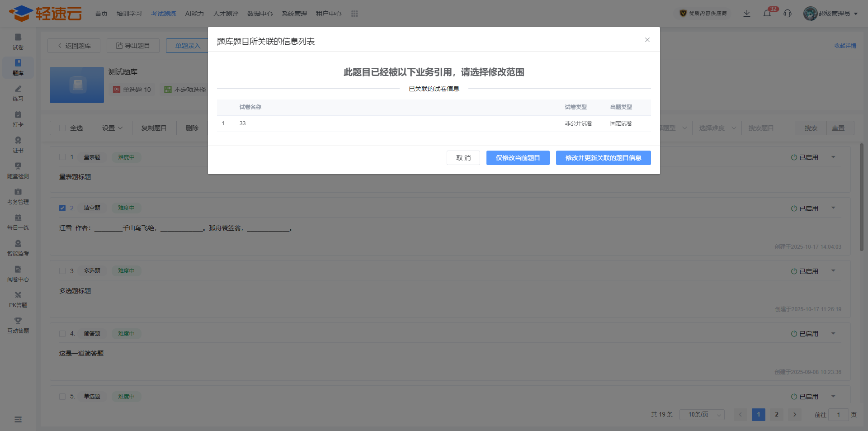Open the 试卷 sidebar icon
The height and width of the screenshot is (431, 868).
[18, 41]
